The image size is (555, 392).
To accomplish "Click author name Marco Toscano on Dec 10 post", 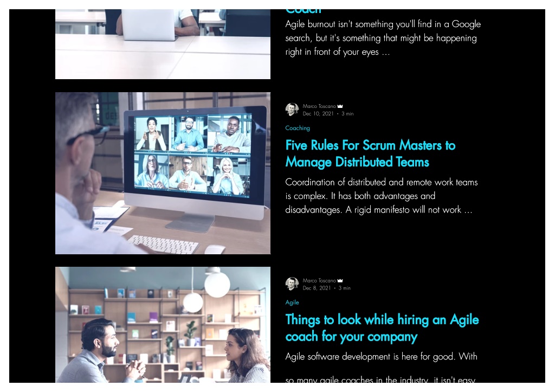I will pyautogui.click(x=319, y=106).
